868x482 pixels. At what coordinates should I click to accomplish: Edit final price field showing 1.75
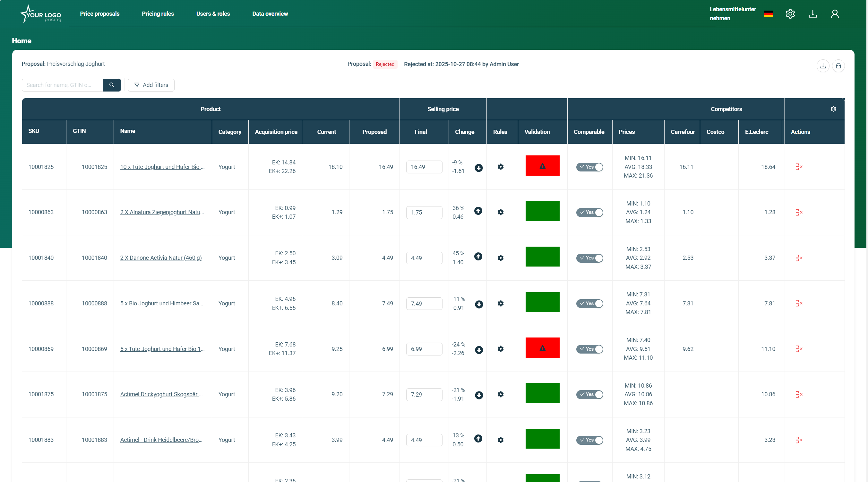point(424,213)
